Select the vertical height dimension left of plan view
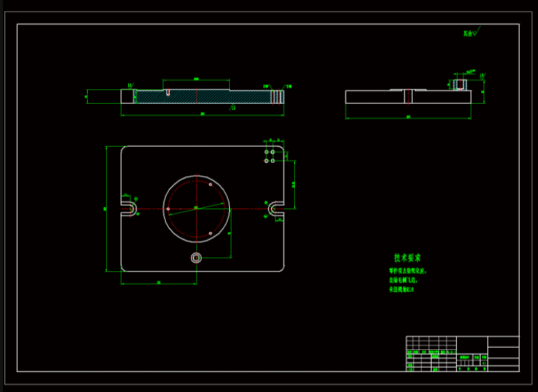 pyautogui.click(x=105, y=209)
